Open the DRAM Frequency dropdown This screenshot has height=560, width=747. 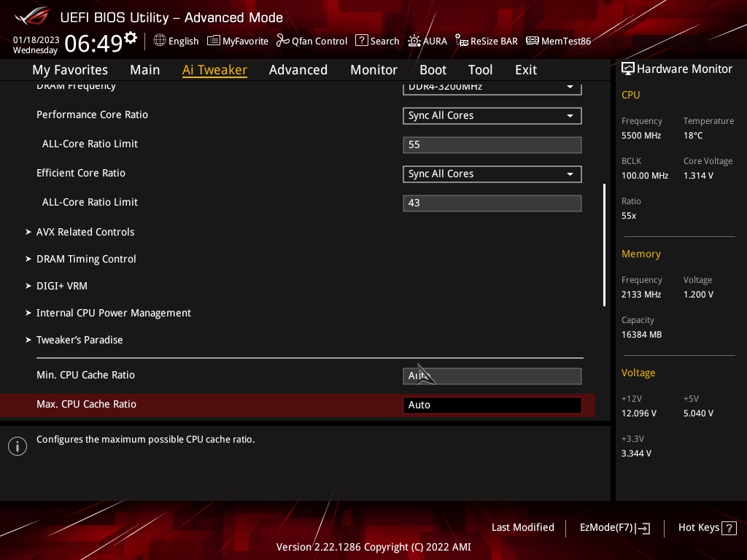(492, 87)
